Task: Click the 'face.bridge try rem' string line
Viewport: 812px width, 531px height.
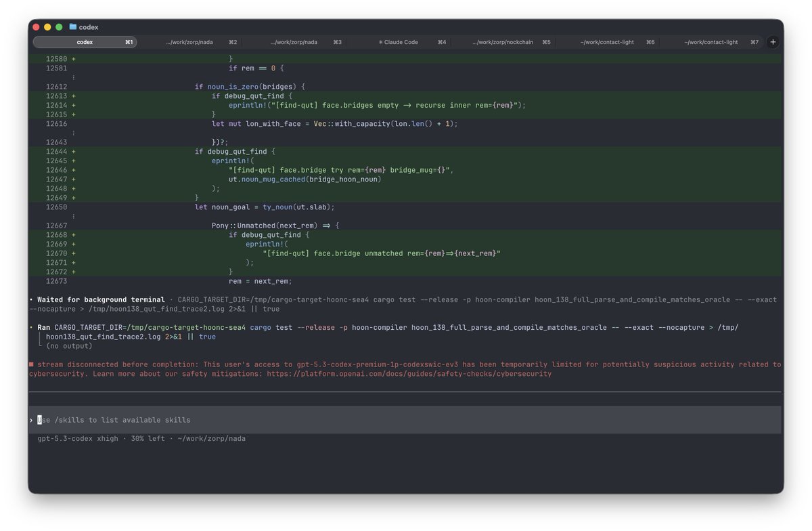Action: click(340, 170)
